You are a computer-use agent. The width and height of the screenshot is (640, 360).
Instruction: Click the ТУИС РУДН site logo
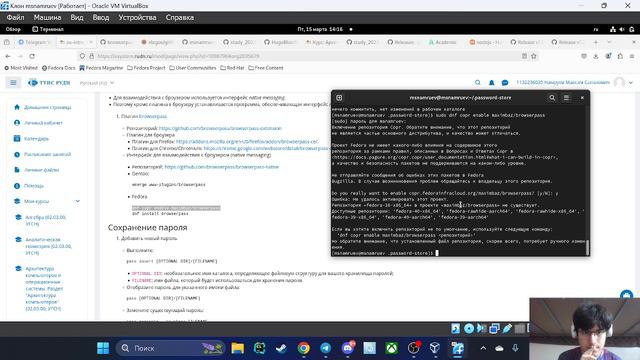coord(49,82)
